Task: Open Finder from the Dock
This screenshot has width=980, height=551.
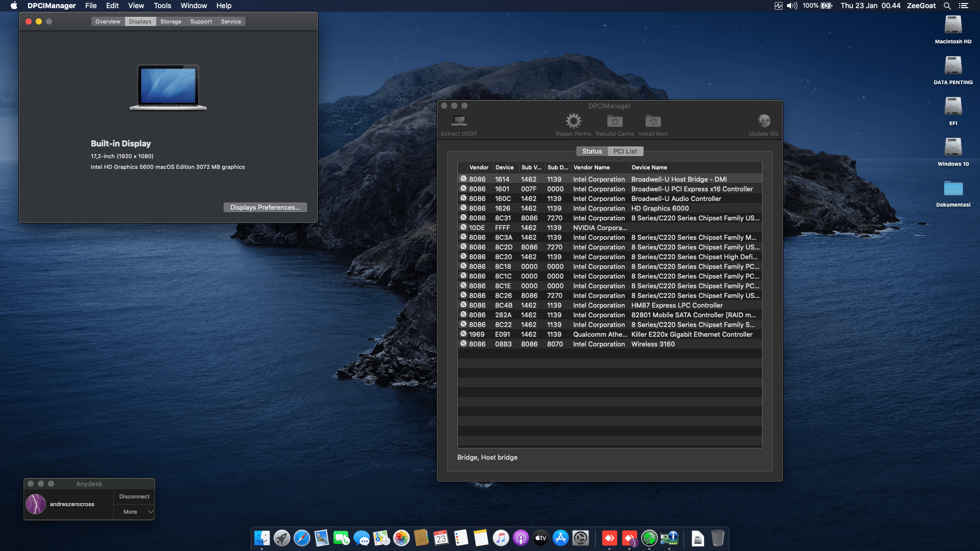Action: [262, 538]
